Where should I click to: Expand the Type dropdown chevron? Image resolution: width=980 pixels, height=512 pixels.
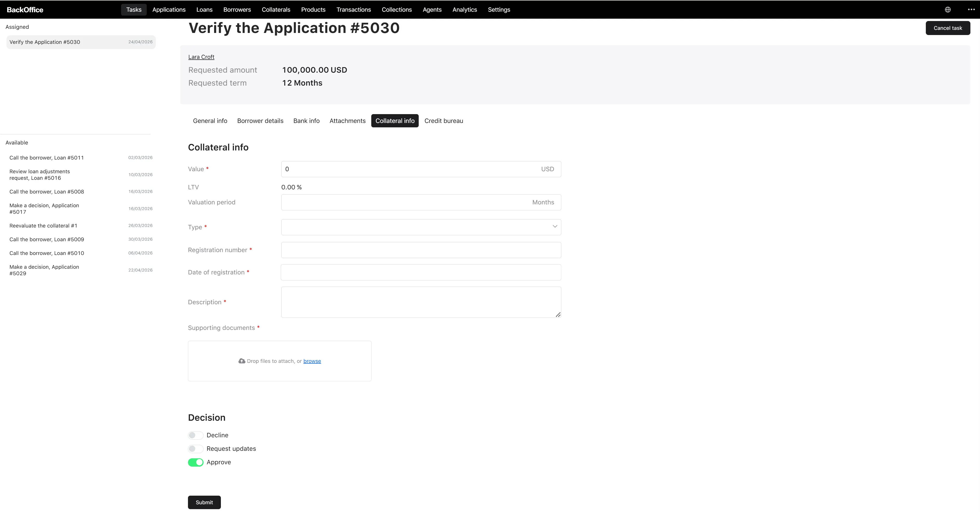tap(555, 226)
